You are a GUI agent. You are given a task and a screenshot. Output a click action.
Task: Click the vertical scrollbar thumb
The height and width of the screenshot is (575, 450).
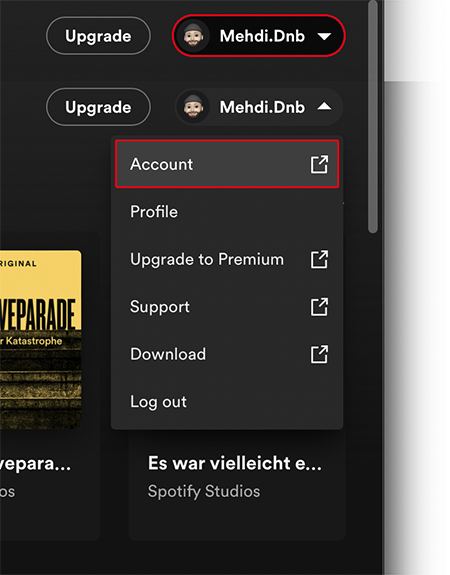373,117
